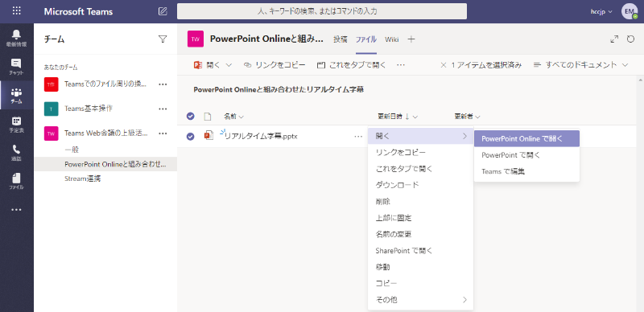Show more apps ellipsis in left rail

click(x=16, y=210)
